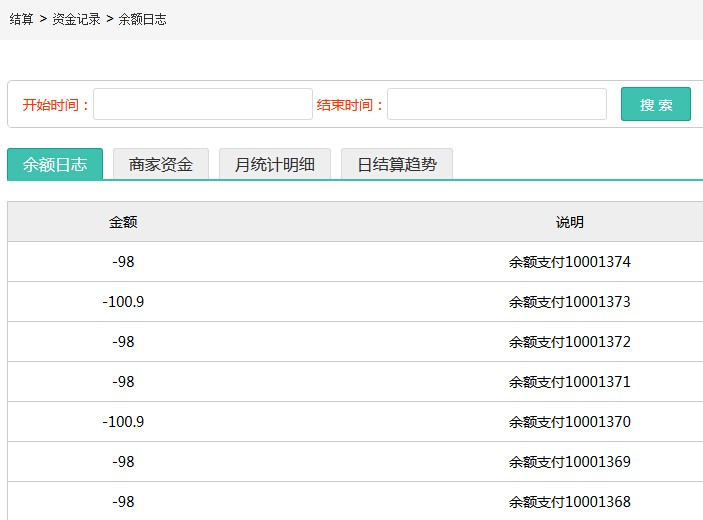This screenshot has height=520, width=703.
Task: Click the -98 amount in row 10001368
Action: (x=123, y=502)
